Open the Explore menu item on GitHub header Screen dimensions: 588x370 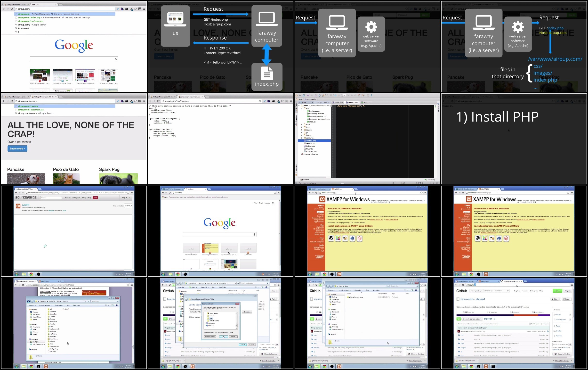(517, 291)
